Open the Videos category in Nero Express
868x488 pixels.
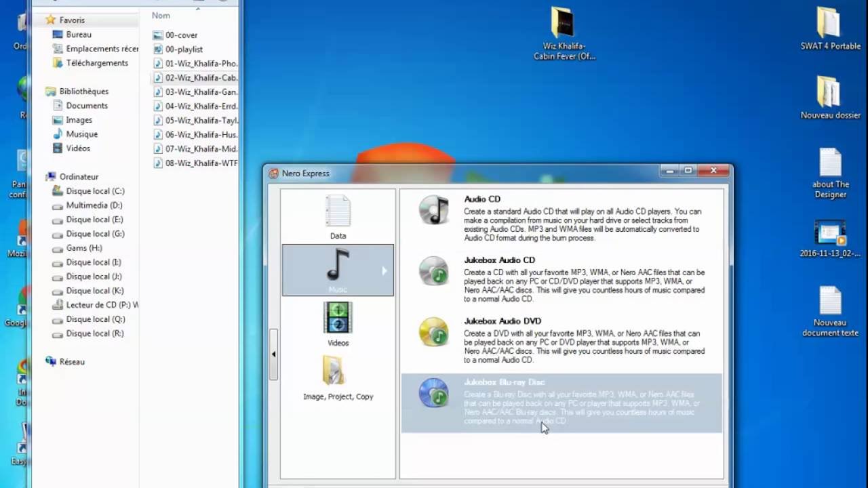pyautogui.click(x=338, y=324)
